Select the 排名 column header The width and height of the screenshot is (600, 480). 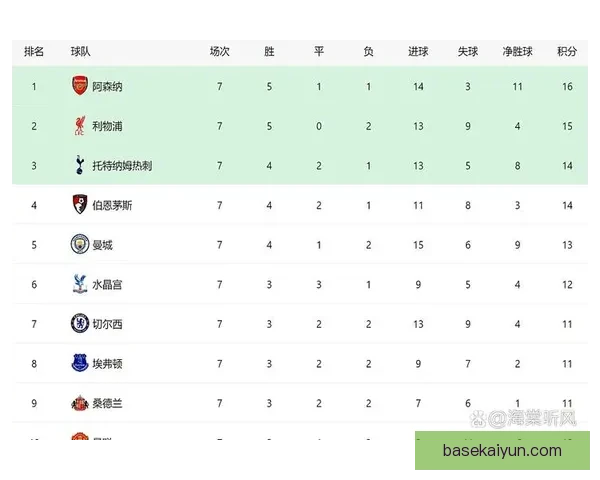click(x=34, y=51)
